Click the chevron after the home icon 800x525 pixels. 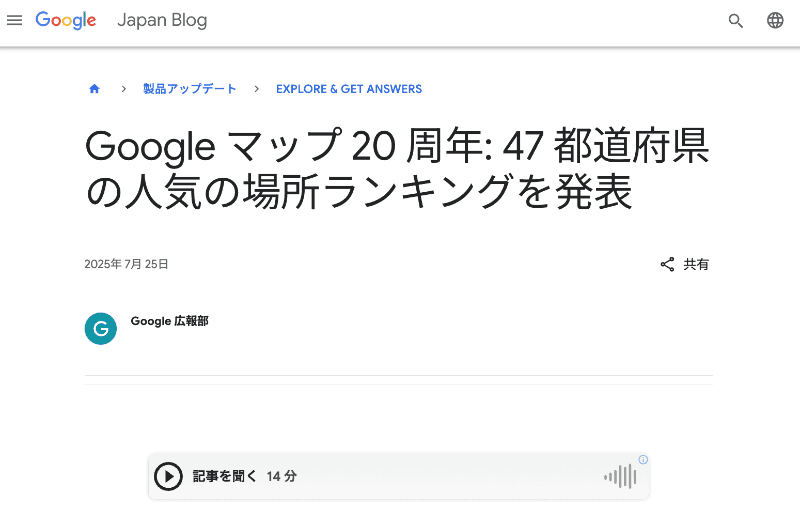coord(123,89)
